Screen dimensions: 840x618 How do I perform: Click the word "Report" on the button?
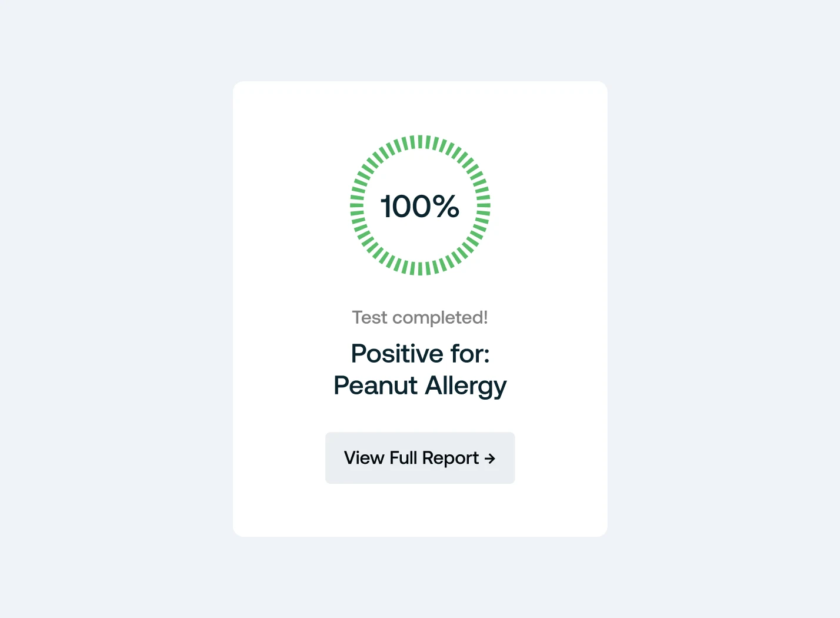click(x=450, y=458)
